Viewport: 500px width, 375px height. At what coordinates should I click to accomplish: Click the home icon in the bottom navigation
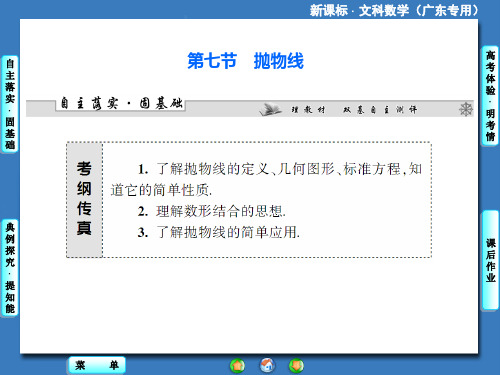[x=267, y=365]
